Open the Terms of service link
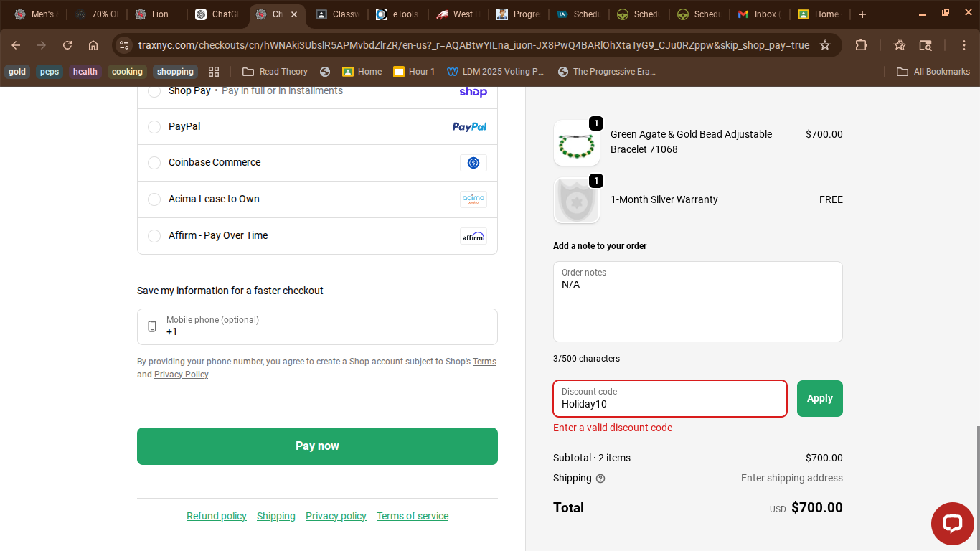 [413, 516]
